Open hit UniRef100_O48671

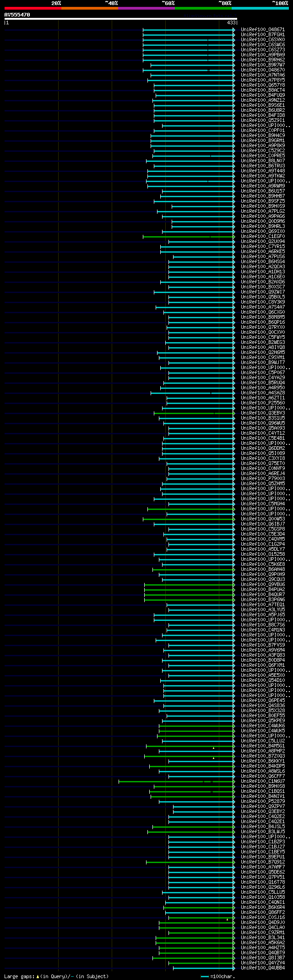(x=263, y=29)
